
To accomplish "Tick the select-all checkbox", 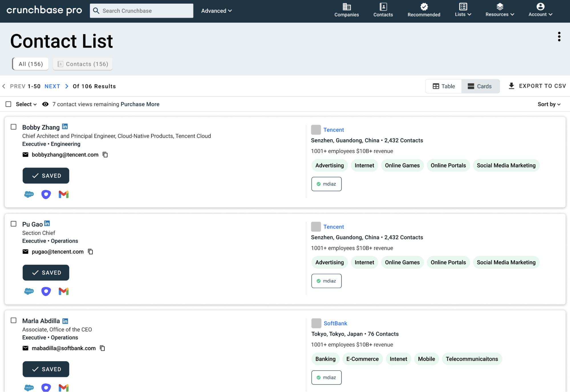I will click(x=9, y=104).
